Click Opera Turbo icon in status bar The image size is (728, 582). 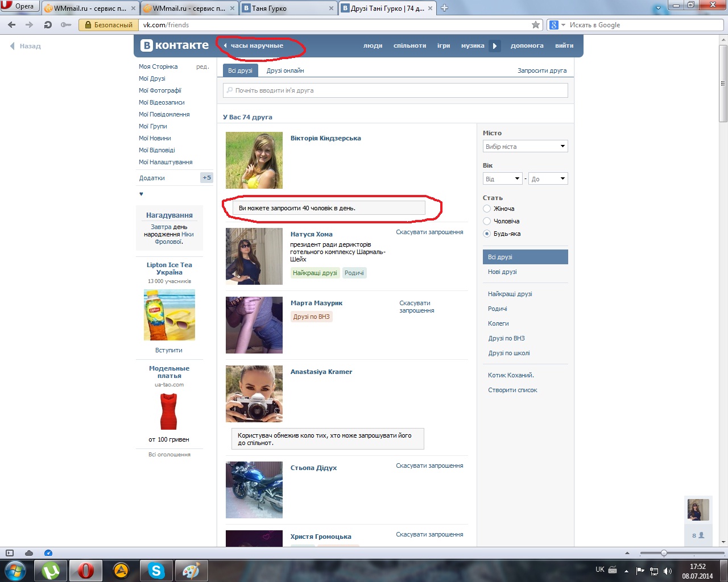48,553
